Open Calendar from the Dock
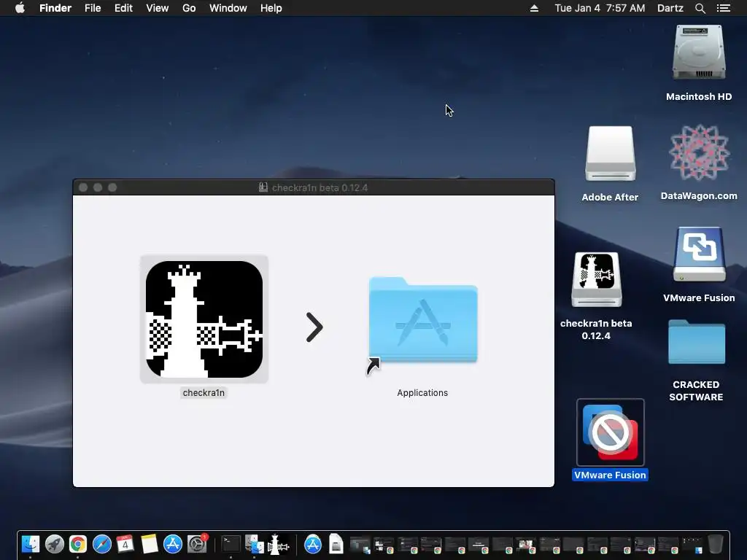The width and height of the screenshot is (747, 560). (x=125, y=544)
